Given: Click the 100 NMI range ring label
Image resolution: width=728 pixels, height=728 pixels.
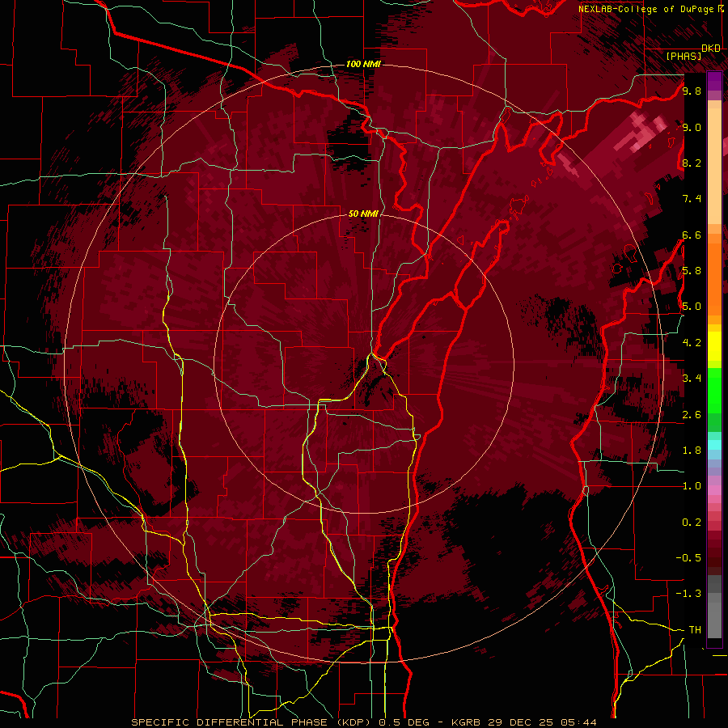Looking at the screenshot, I should (363, 64).
